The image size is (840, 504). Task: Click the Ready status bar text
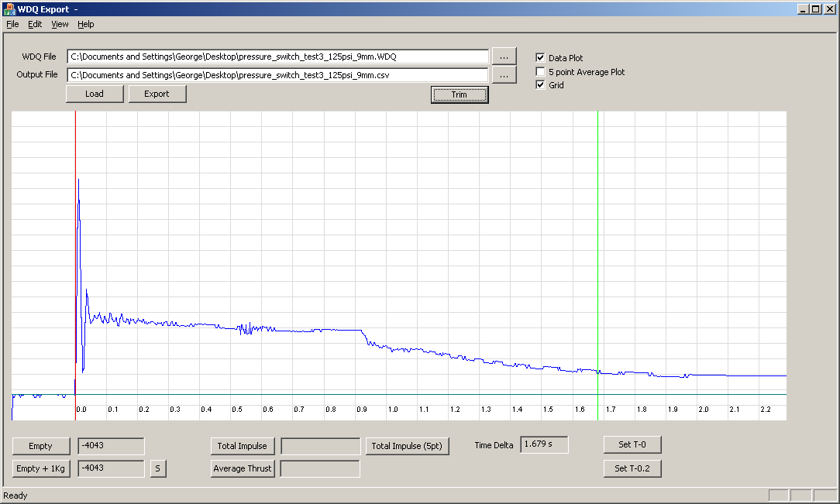(x=15, y=495)
